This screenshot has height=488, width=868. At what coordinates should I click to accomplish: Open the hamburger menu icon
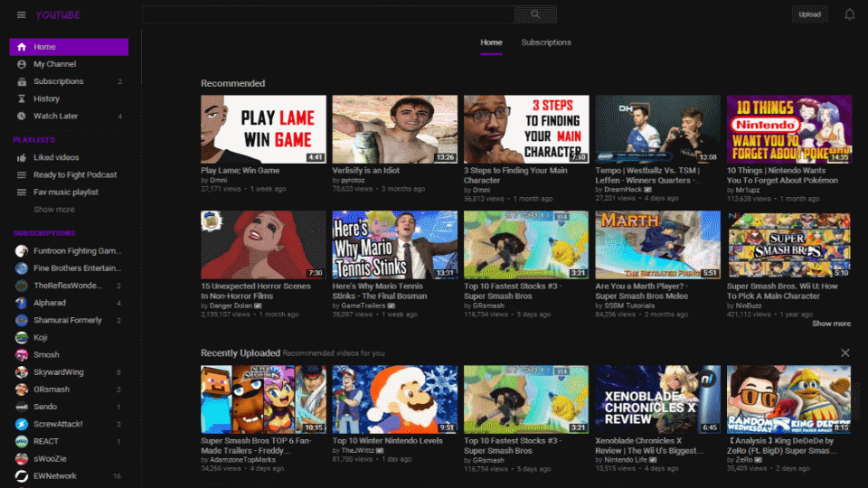(x=21, y=15)
